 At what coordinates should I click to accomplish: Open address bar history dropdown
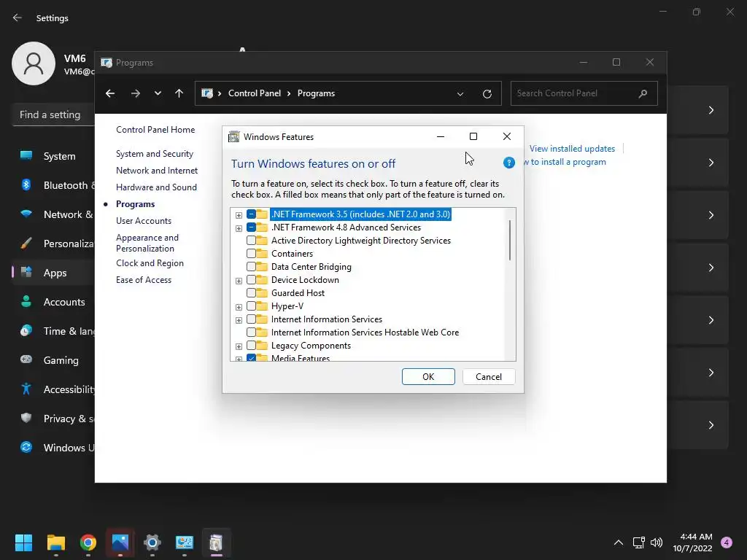460,94
